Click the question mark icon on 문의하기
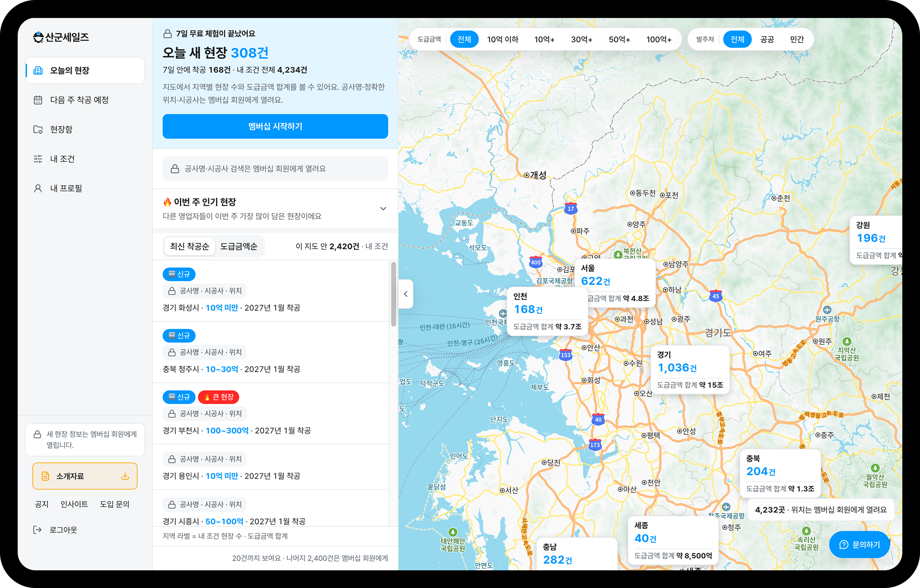Screen dimensions: 920x588 click(x=844, y=545)
